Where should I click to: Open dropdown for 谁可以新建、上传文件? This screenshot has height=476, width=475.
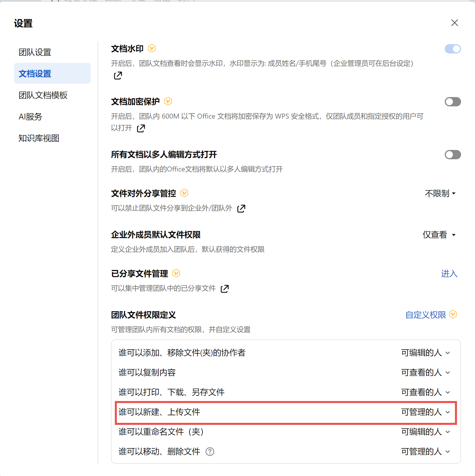(x=426, y=412)
